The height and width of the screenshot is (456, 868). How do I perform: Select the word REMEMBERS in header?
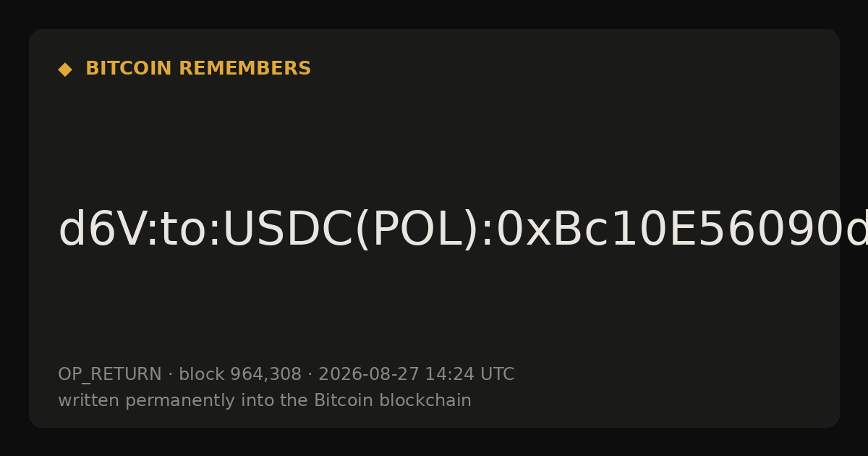coord(244,69)
